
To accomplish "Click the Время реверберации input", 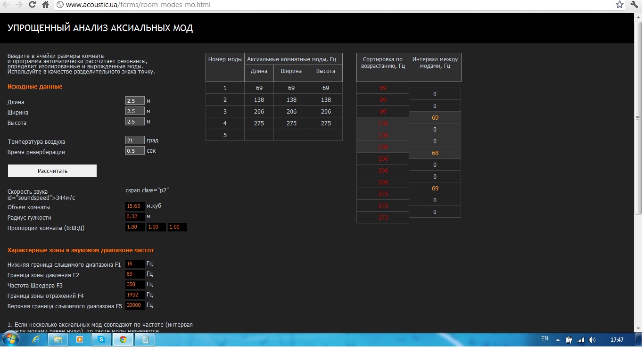I will pos(135,151).
